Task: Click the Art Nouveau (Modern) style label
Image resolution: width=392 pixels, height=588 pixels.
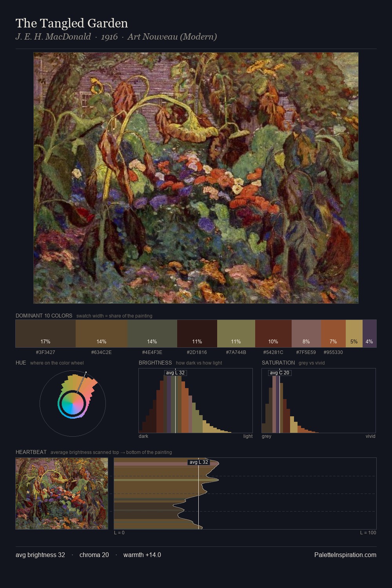Action: 172,36
